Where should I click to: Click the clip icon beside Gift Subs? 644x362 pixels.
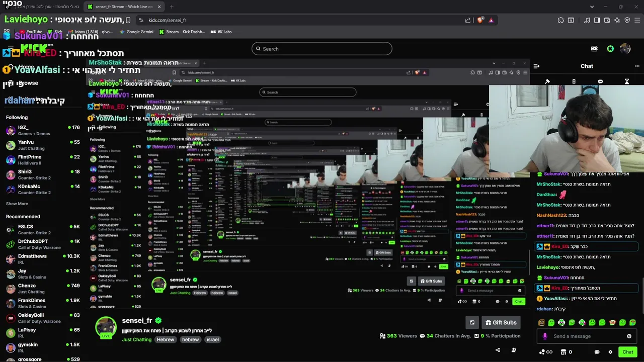click(472, 323)
